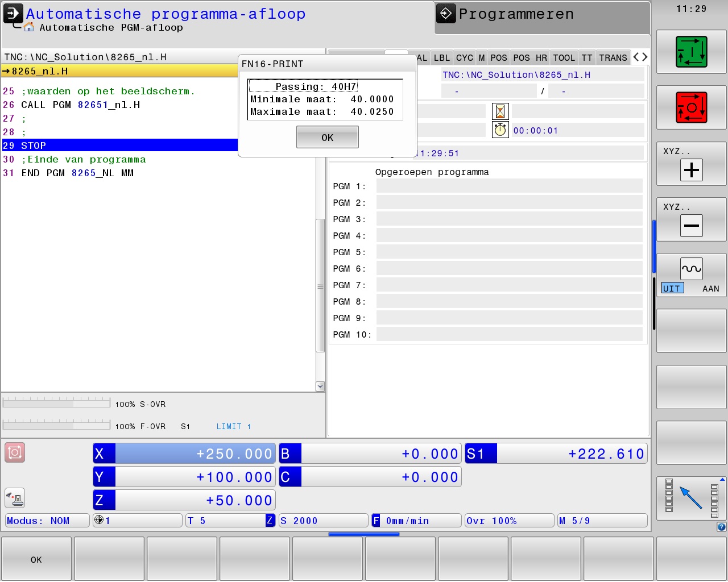Image resolution: width=728 pixels, height=582 pixels.
Task: Click the home icon next to Automatische PGM-afloop
Action: coord(29,27)
